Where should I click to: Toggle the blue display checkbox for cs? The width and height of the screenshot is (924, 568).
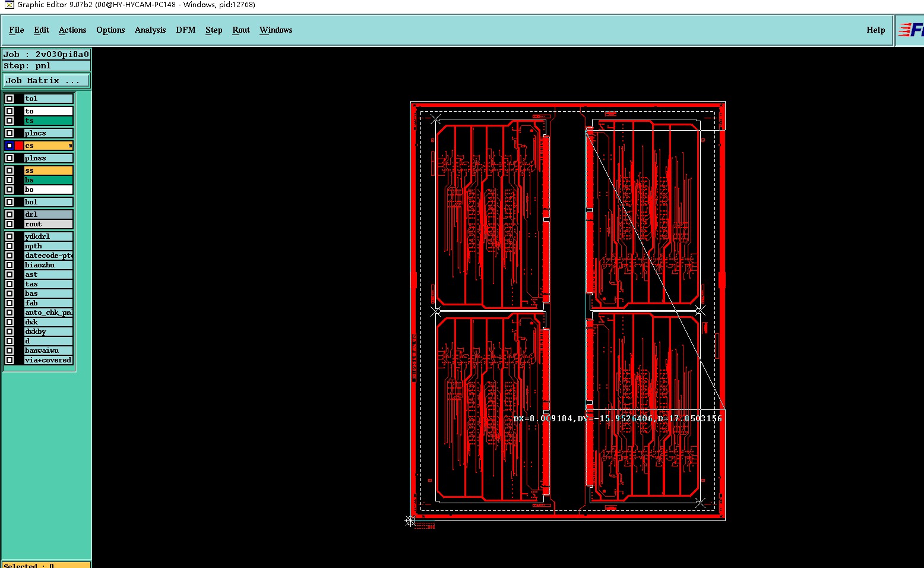[10, 146]
